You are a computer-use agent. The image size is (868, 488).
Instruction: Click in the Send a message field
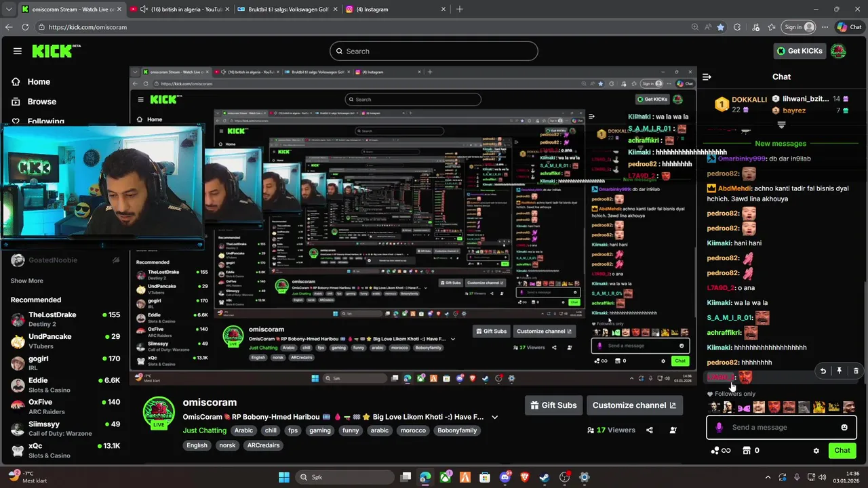(x=780, y=427)
